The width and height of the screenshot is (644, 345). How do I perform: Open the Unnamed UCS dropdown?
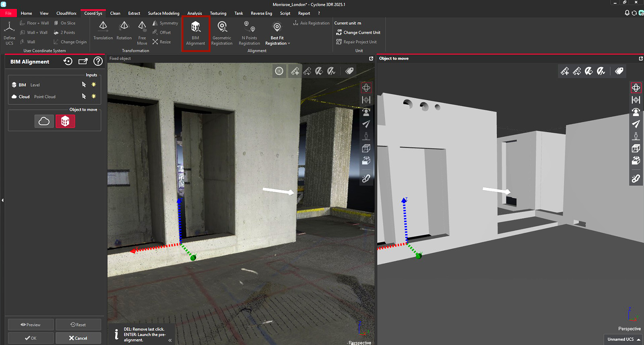click(x=623, y=339)
